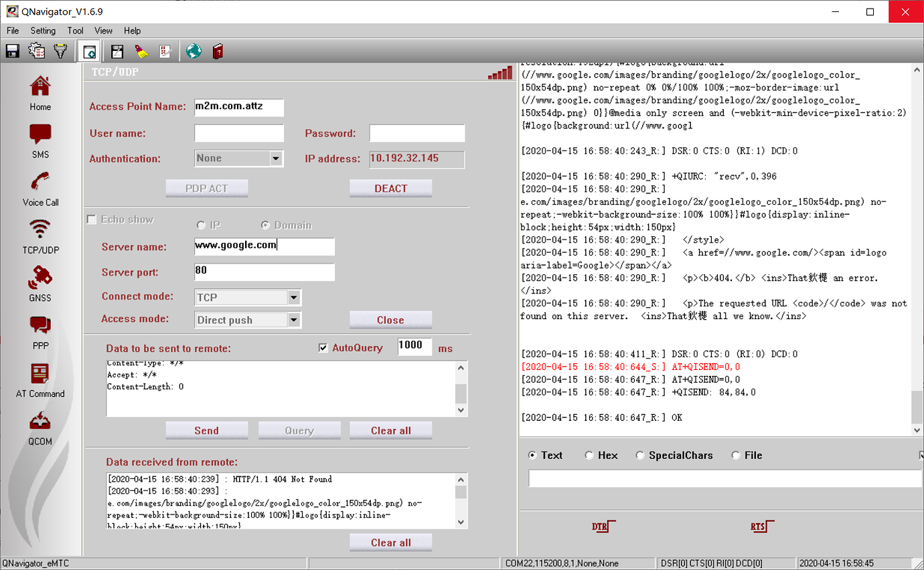Click the window with plus icon
The image size is (924, 570).
(x=89, y=51)
